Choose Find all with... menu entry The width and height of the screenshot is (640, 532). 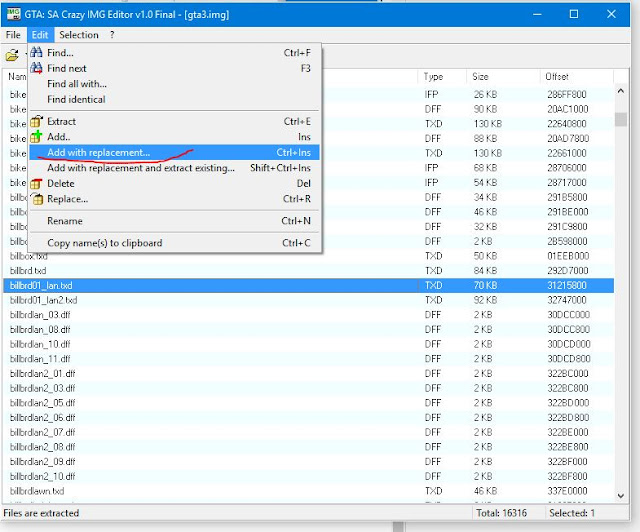[x=174, y=84]
